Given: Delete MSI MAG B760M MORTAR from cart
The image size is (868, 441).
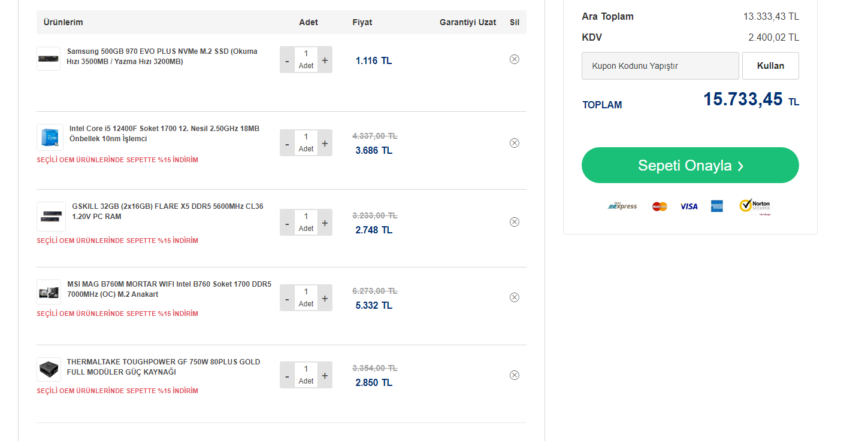Looking at the screenshot, I should coord(514,297).
